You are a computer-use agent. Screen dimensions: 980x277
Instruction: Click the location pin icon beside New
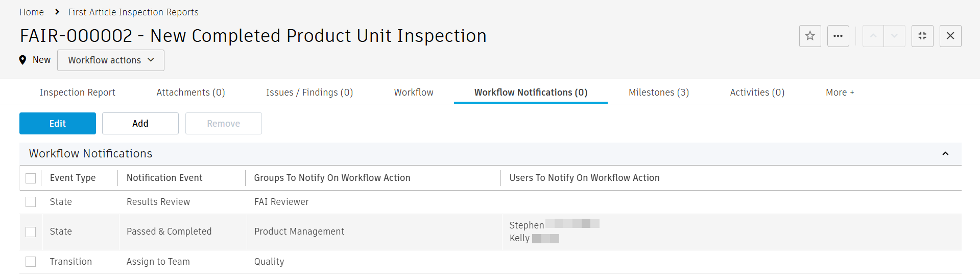[x=22, y=60]
